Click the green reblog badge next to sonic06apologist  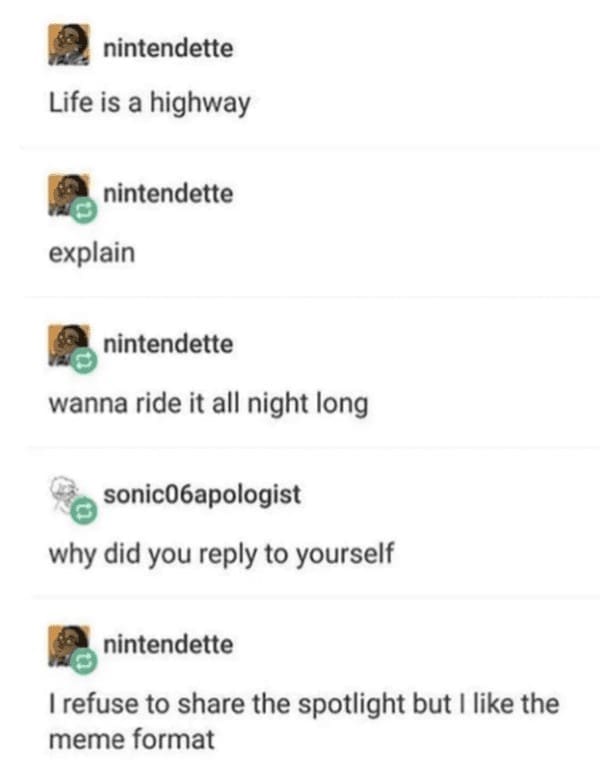tap(83, 511)
